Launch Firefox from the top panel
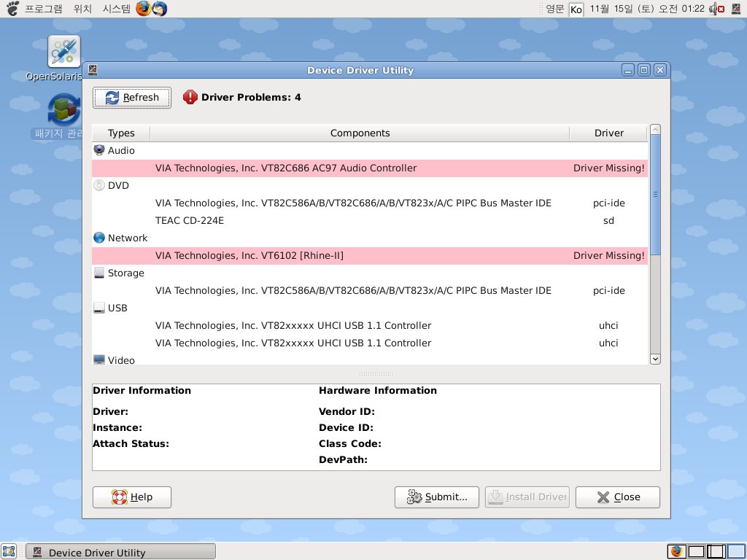 (144, 9)
